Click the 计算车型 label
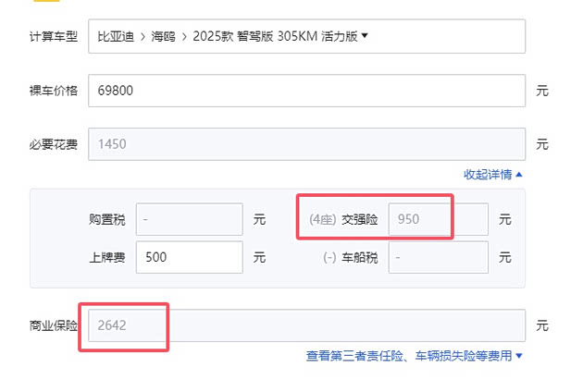The height and width of the screenshot is (392, 583). (x=54, y=37)
